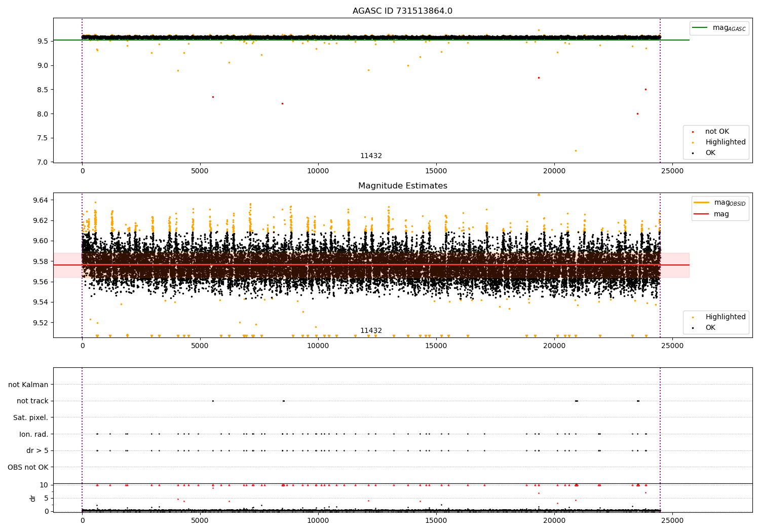Click the '9.58' y-axis tick label
The width and height of the screenshot is (760, 532).
pyautogui.click(x=41, y=261)
